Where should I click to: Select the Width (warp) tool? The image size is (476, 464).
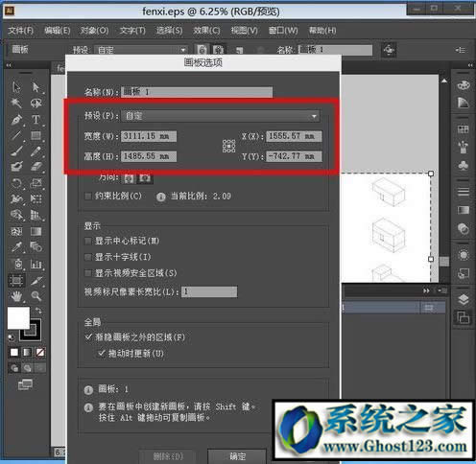pyautogui.click(x=16, y=198)
